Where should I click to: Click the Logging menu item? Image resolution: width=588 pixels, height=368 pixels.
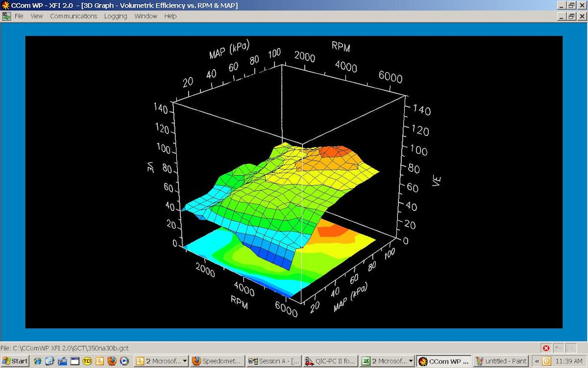(x=115, y=16)
